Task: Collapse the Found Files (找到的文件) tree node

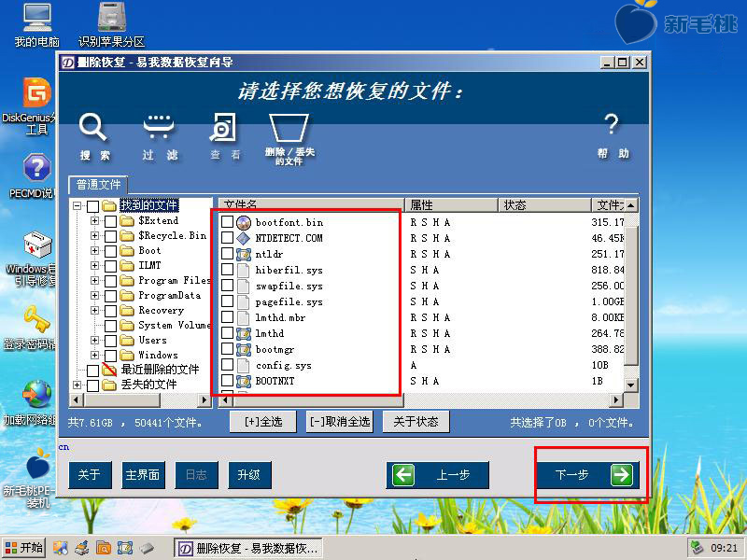Action: point(78,205)
